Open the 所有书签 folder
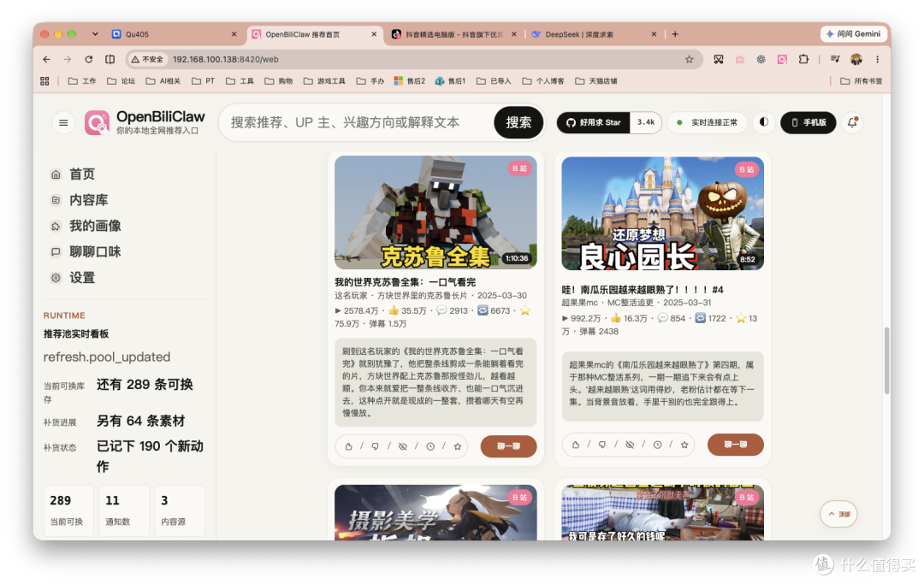Viewport: 924px width, 584px height. (862, 81)
